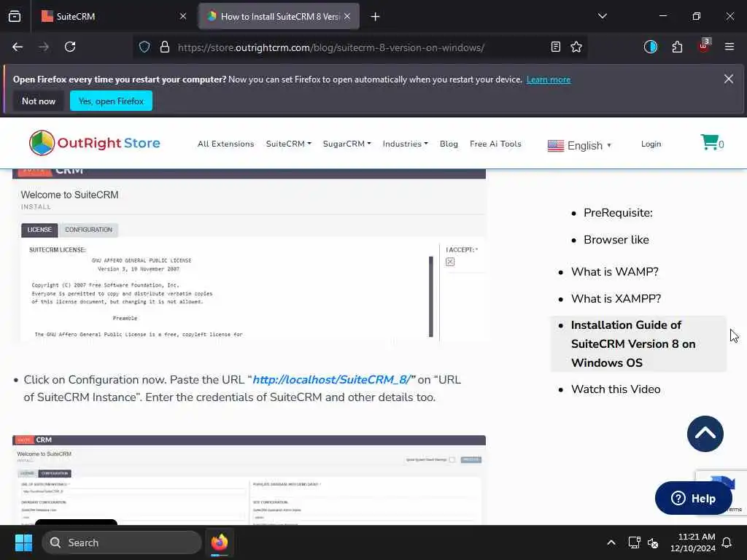Image resolution: width=747 pixels, height=560 pixels.
Task: Jump to What is XAMPP? section
Action: 616,299
